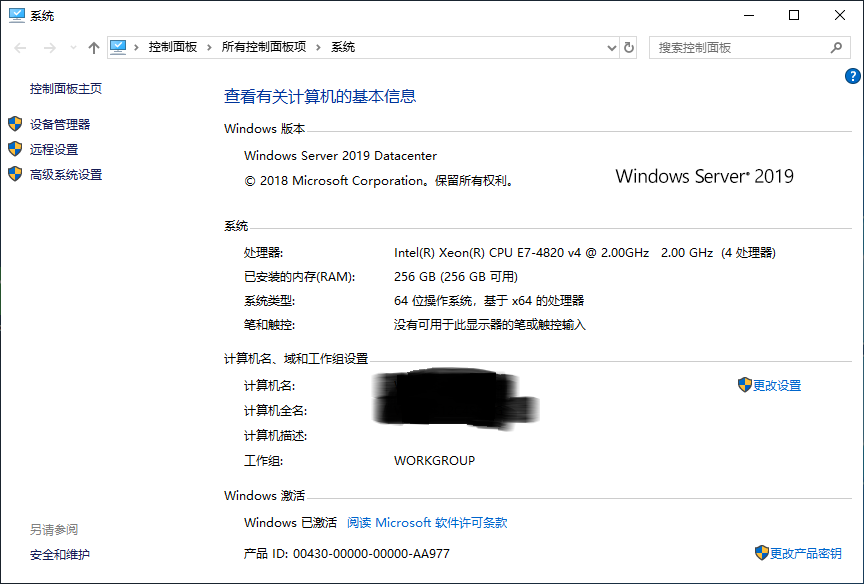Click the system icon in title bar
The height and width of the screenshot is (584, 864).
click(x=17, y=15)
